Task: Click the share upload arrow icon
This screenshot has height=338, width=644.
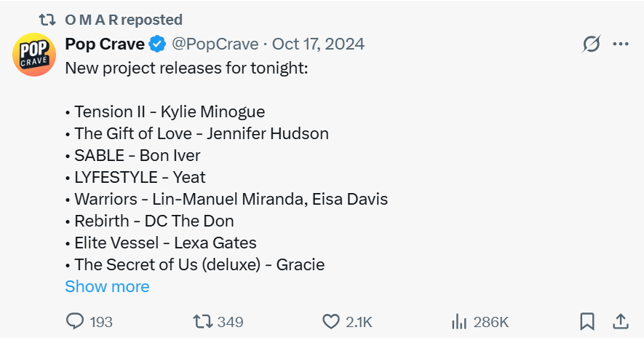Action: pos(620,321)
